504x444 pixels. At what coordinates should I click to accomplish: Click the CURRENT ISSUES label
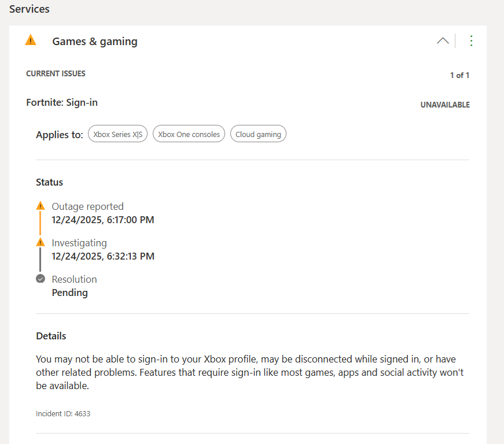point(56,73)
